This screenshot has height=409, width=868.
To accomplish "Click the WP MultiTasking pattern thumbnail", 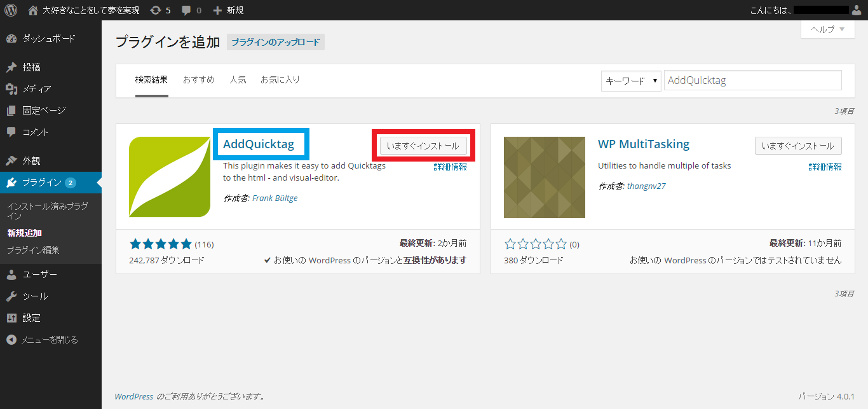I will [545, 177].
